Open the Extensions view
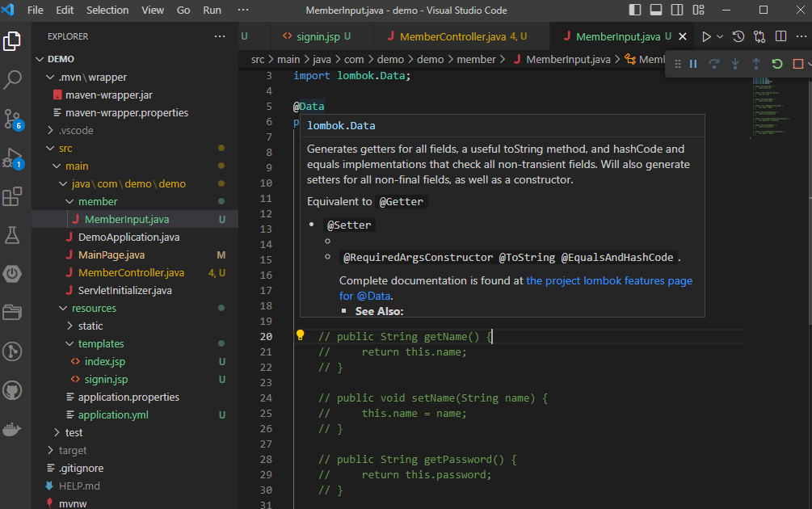This screenshot has width=812, height=509. click(x=12, y=197)
